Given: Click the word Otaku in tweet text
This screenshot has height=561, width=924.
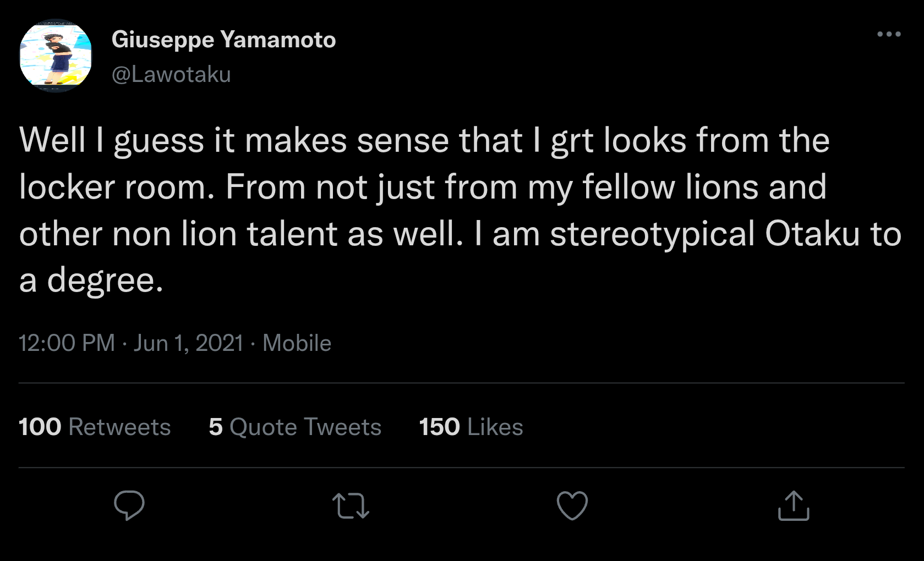Looking at the screenshot, I should click(x=812, y=234).
